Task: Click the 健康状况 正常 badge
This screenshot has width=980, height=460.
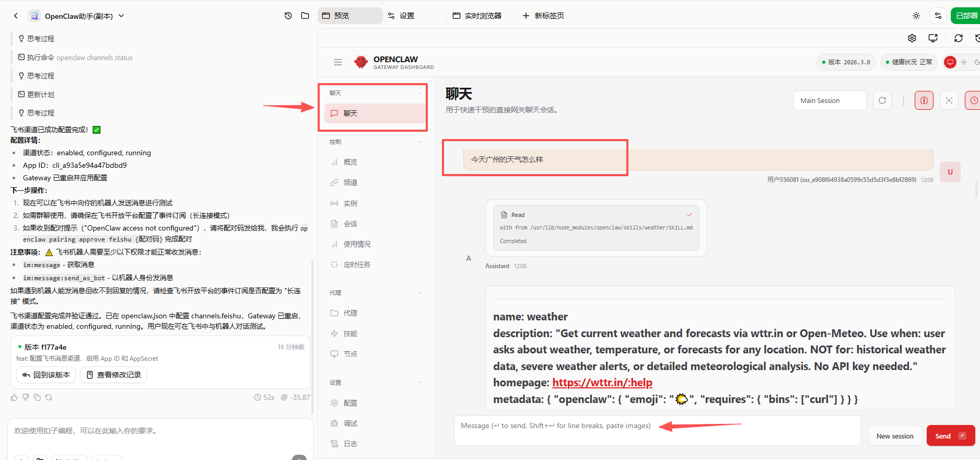Action: click(x=909, y=62)
